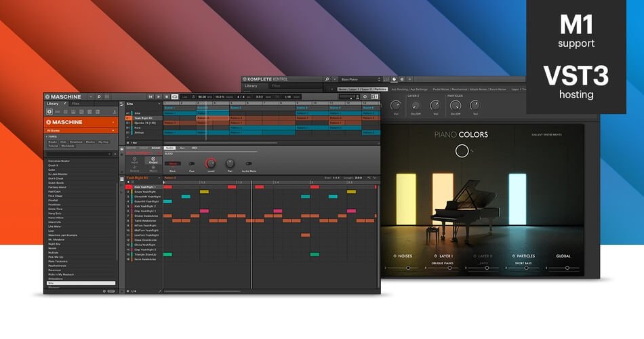Select 'Maschine Jam Example' in browser results
Viewport: 644px width, 339px height.
(x=81, y=235)
